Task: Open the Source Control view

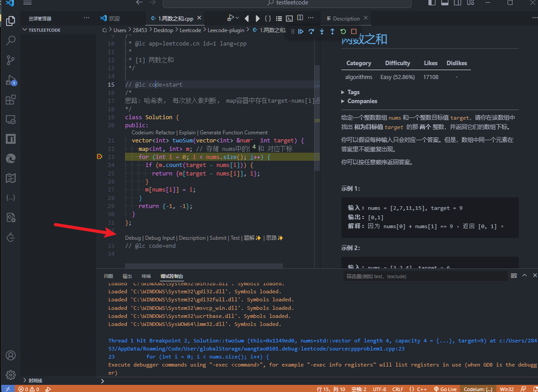Action: [11, 60]
